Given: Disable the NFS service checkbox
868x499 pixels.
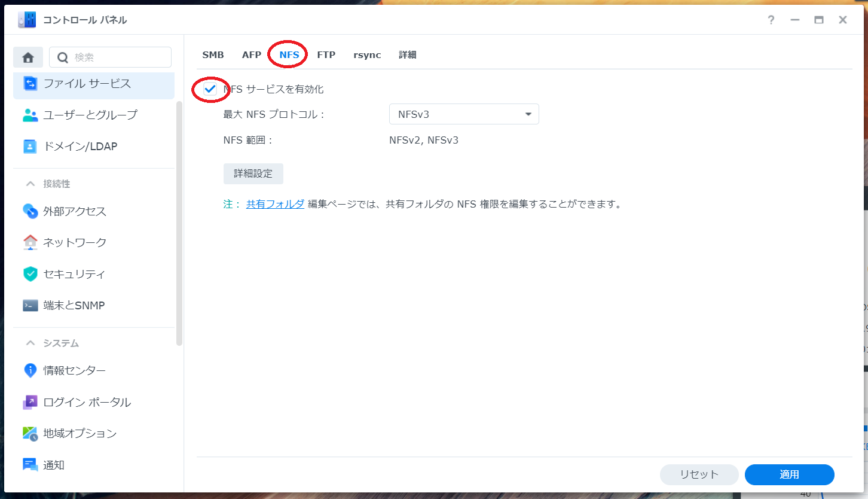Looking at the screenshot, I should click(x=210, y=89).
